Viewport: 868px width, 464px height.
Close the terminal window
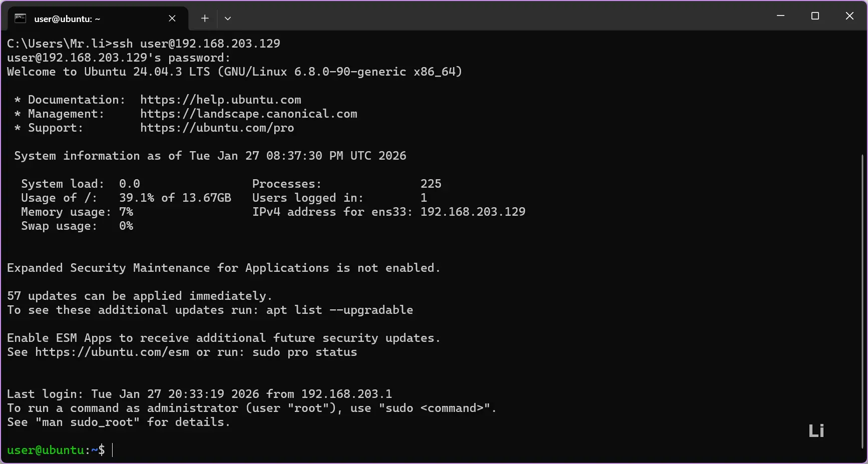(x=849, y=16)
